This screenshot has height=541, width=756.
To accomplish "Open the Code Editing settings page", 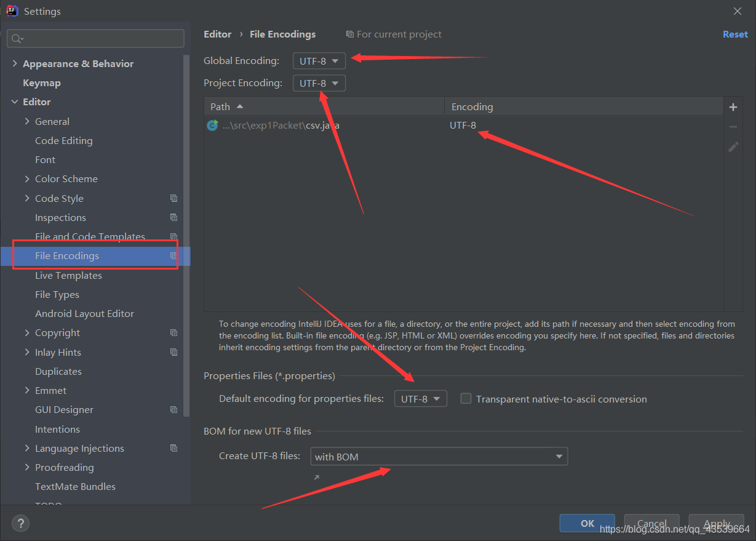I will coord(64,140).
